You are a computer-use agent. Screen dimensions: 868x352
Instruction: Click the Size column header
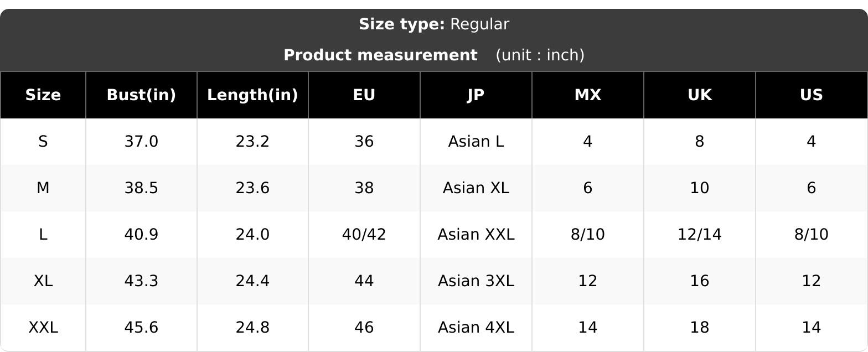tap(43, 95)
